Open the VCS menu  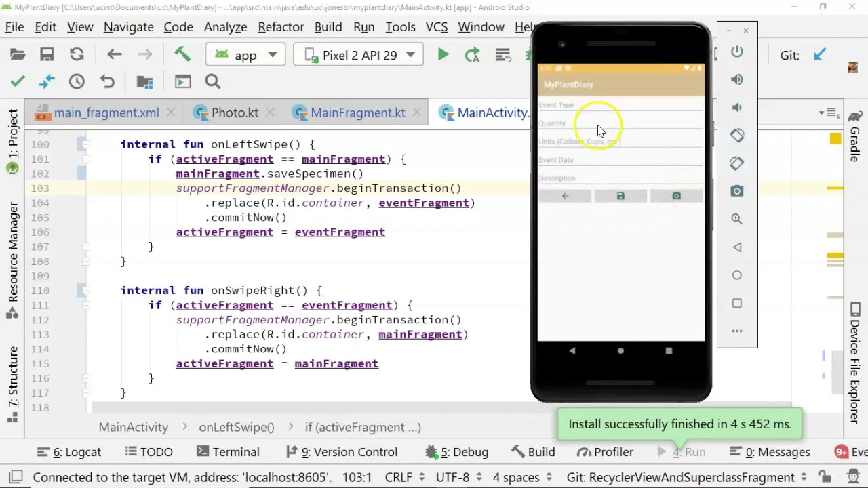click(437, 26)
